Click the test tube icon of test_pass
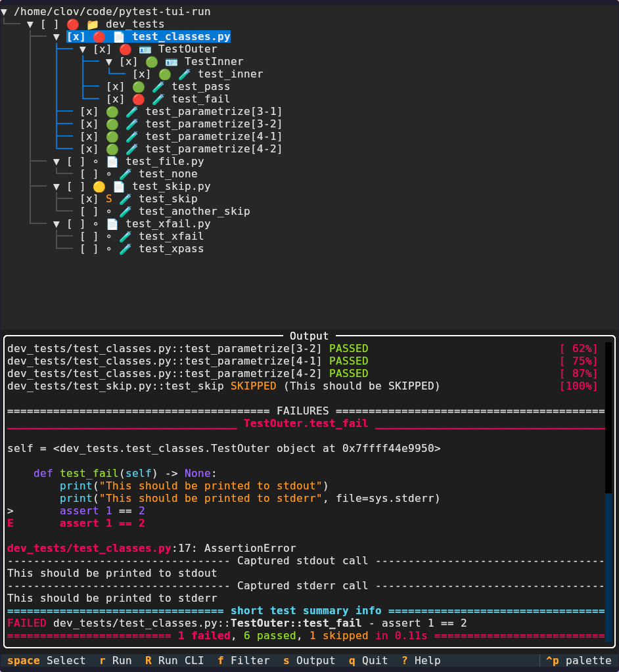Screen dimensions: 619x672 pyautogui.click(x=158, y=87)
